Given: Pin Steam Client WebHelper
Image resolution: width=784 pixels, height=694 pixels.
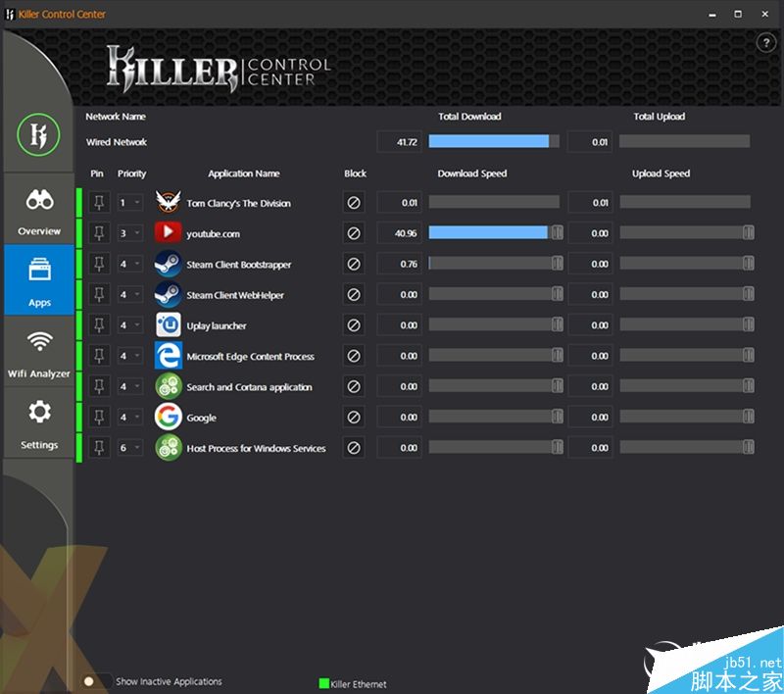Looking at the screenshot, I should coord(99,294).
